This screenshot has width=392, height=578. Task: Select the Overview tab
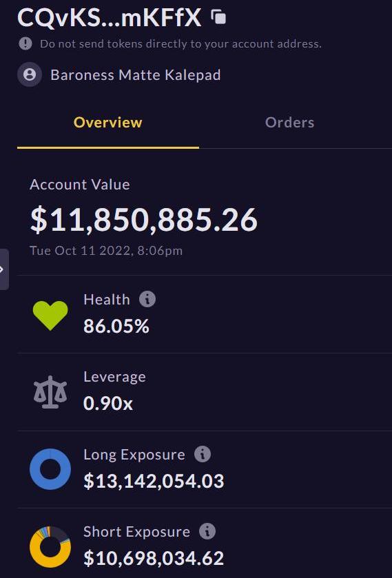coord(107,123)
